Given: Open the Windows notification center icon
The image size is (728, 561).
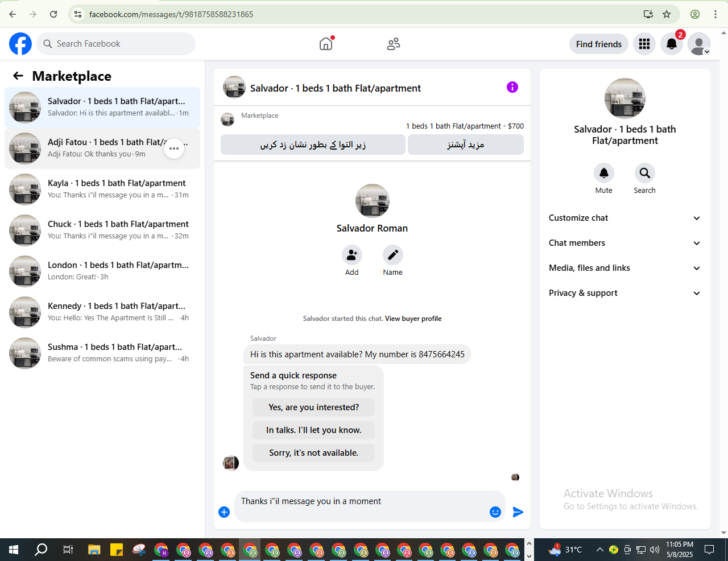Looking at the screenshot, I should pos(709,550).
